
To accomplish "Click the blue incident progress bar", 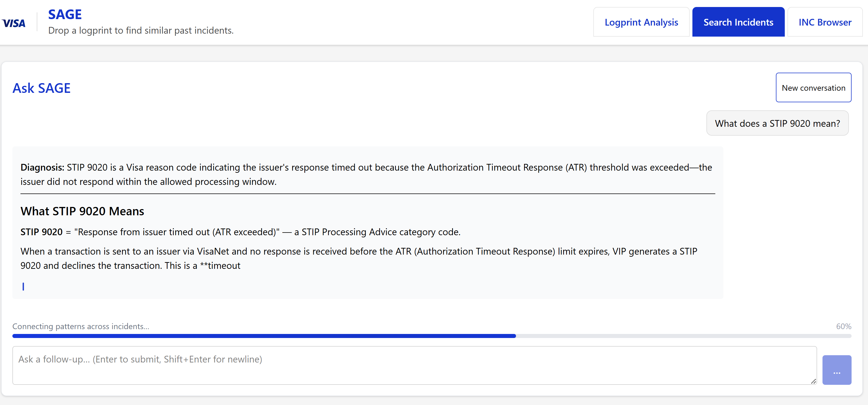I will pyautogui.click(x=264, y=336).
